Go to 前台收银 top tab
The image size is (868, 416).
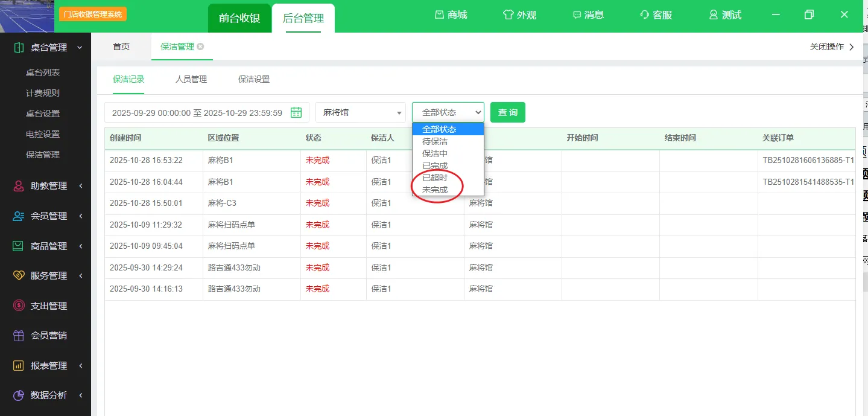239,18
